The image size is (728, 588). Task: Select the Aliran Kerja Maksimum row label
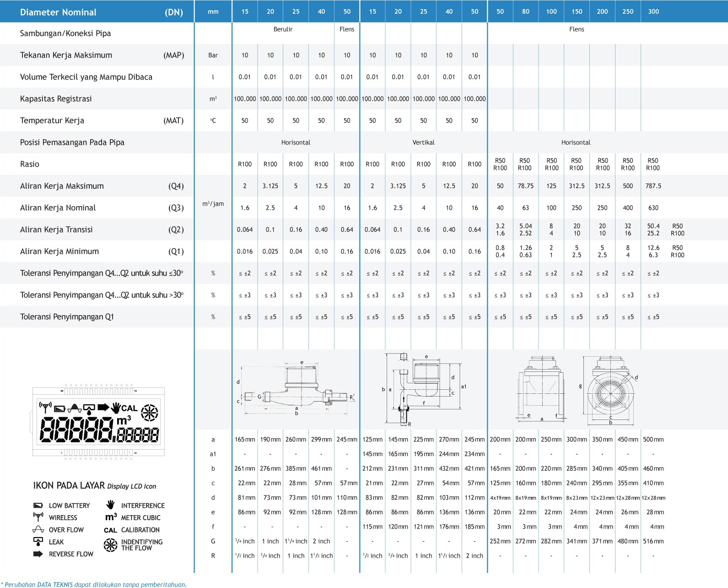[x=62, y=186]
